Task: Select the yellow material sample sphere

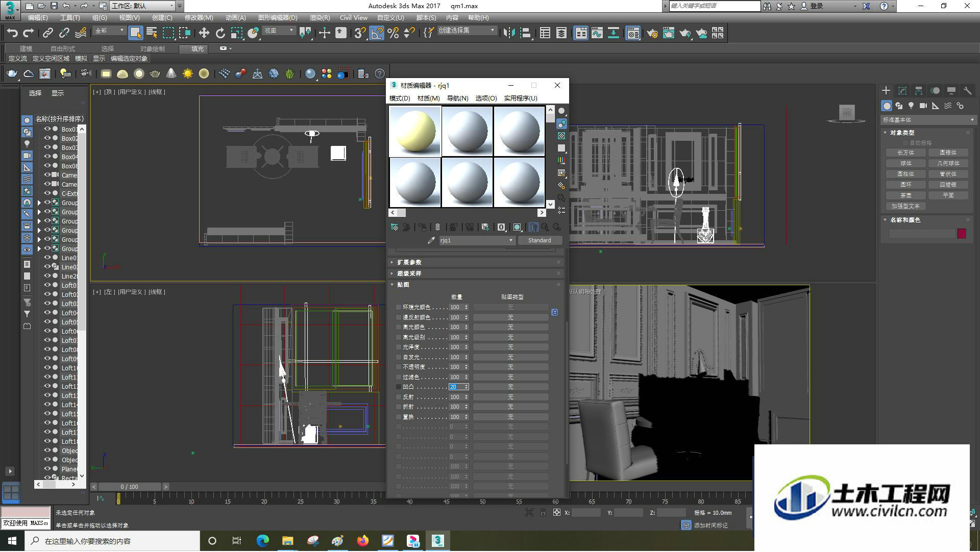Action: click(415, 131)
